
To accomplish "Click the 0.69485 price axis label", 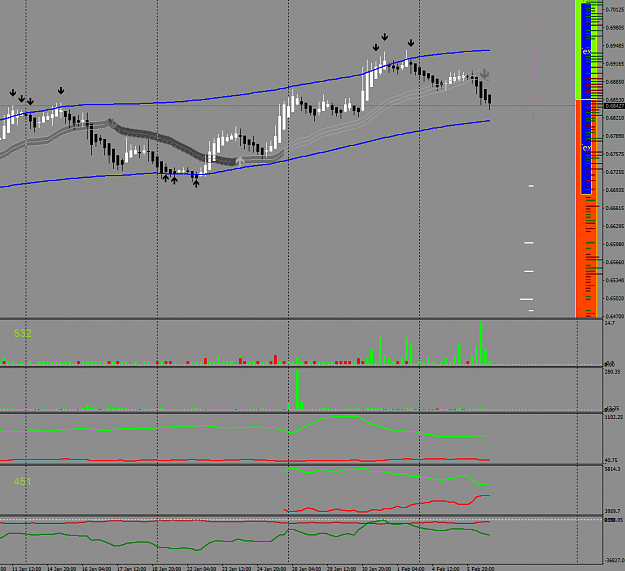I will [x=614, y=46].
